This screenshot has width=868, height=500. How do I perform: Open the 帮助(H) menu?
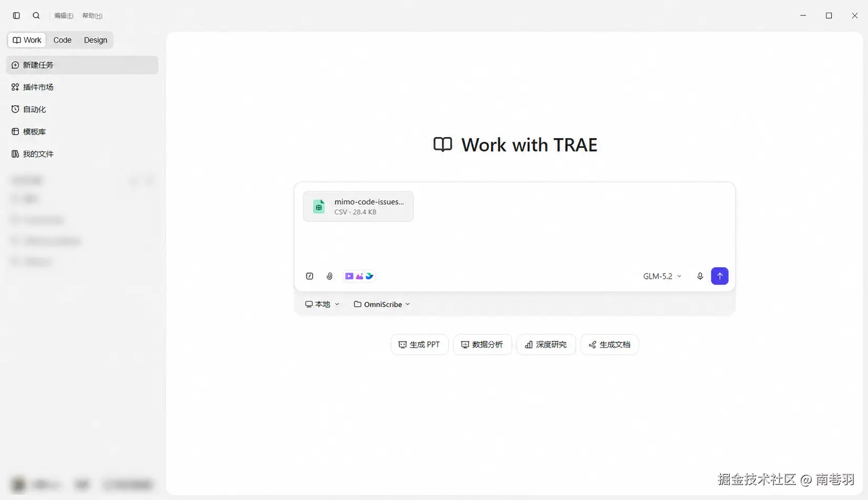click(92, 16)
